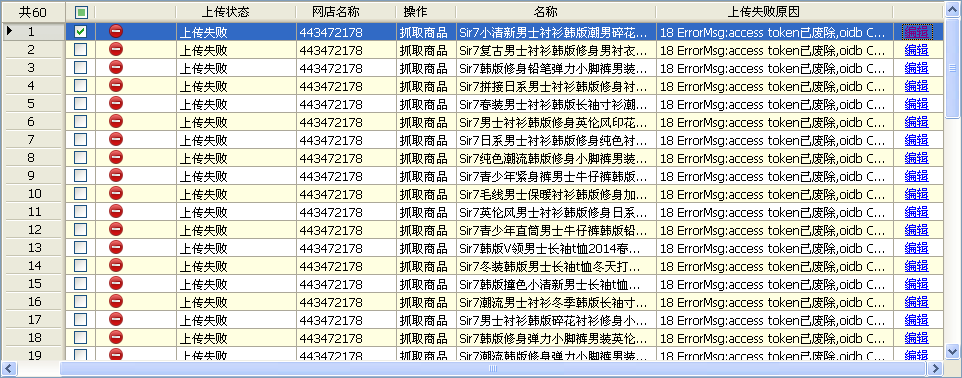Toggle the select-all checkbox in header
Image resolution: width=962 pixels, height=378 pixels.
[x=81, y=12]
